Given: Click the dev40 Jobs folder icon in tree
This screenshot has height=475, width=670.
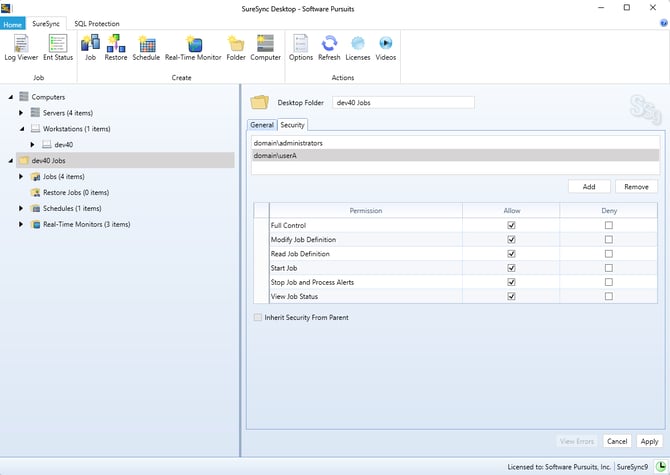Looking at the screenshot, I should [24, 161].
